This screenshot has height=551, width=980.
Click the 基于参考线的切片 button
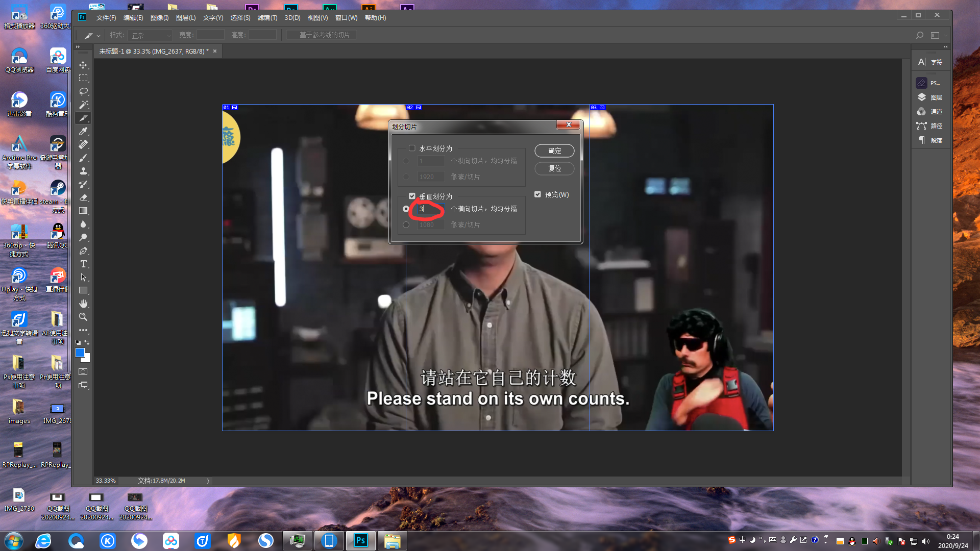(322, 35)
